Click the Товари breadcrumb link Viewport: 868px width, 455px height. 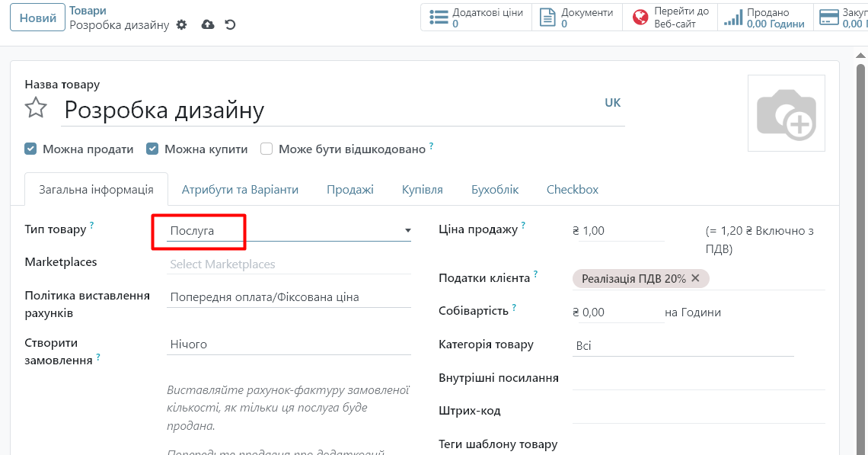click(88, 11)
